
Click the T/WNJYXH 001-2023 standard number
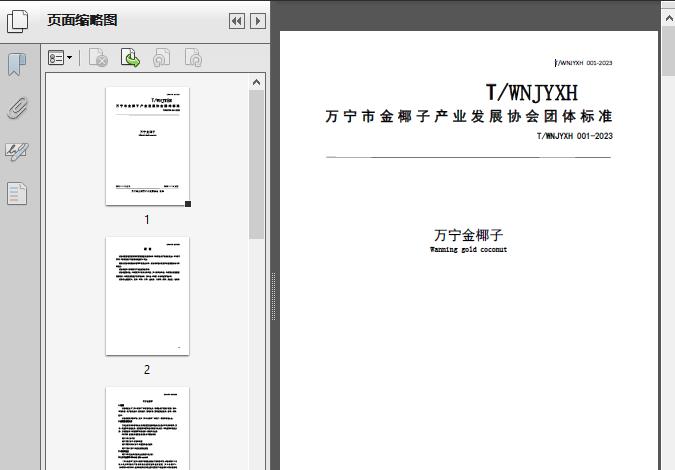tap(575, 136)
